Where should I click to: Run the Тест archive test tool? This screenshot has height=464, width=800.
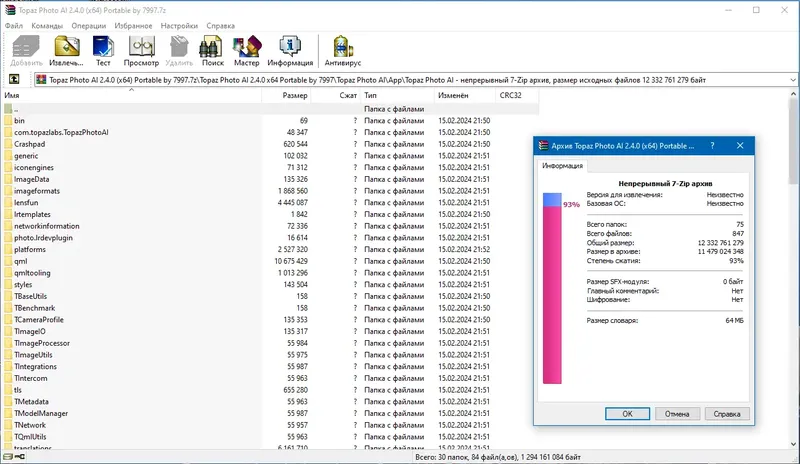point(103,51)
